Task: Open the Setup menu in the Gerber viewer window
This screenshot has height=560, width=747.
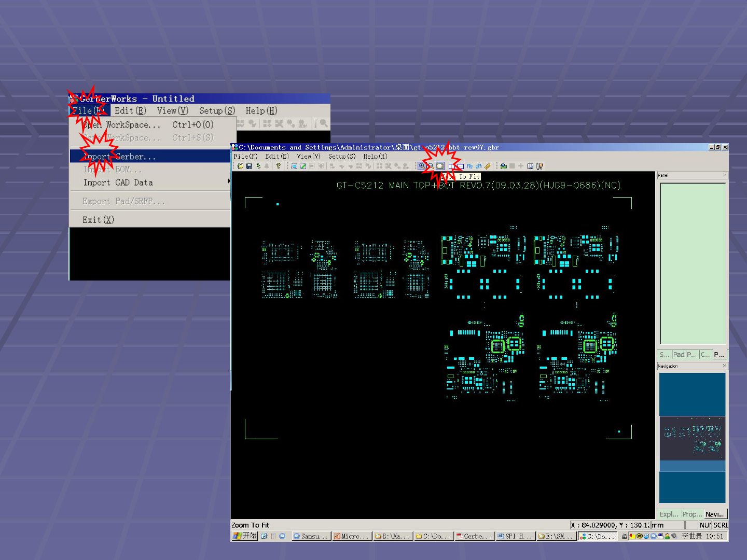Action: [x=342, y=156]
